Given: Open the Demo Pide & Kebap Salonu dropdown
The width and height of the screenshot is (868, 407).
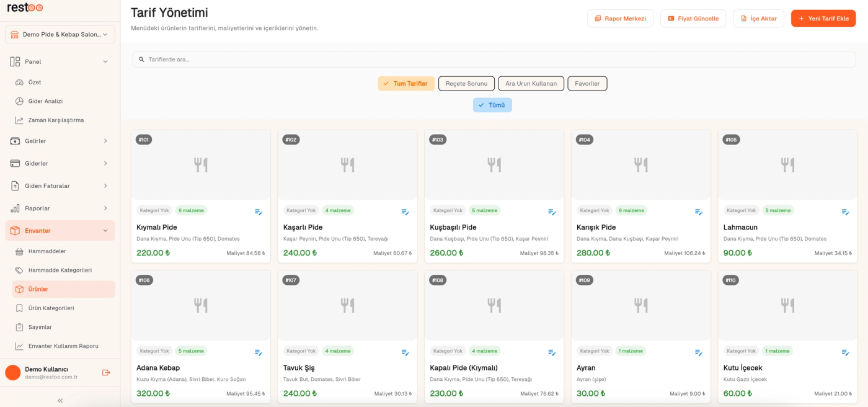Looking at the screenshot, I should 60,34.
